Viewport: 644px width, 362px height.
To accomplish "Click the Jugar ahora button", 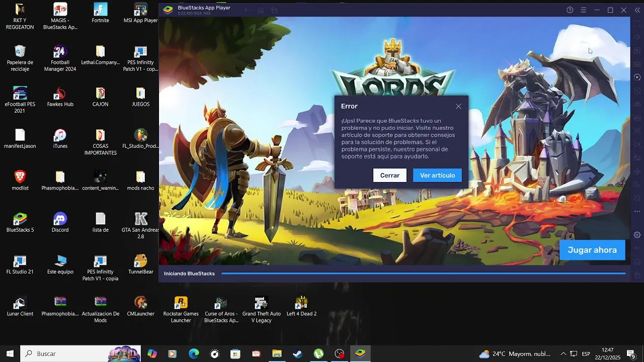I will 592,250.
